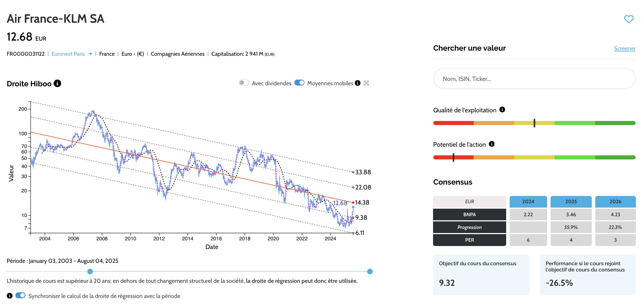Click info icon beside synchronization toggle
Screen dimensions: 644x308
[x=10, y=296]
